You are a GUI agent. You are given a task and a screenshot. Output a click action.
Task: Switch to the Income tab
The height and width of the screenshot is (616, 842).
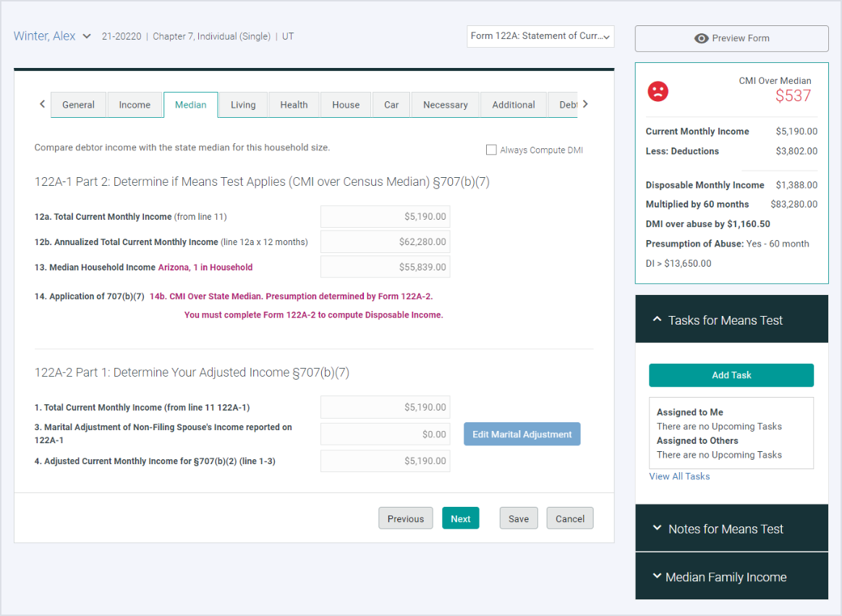point(135,105)
